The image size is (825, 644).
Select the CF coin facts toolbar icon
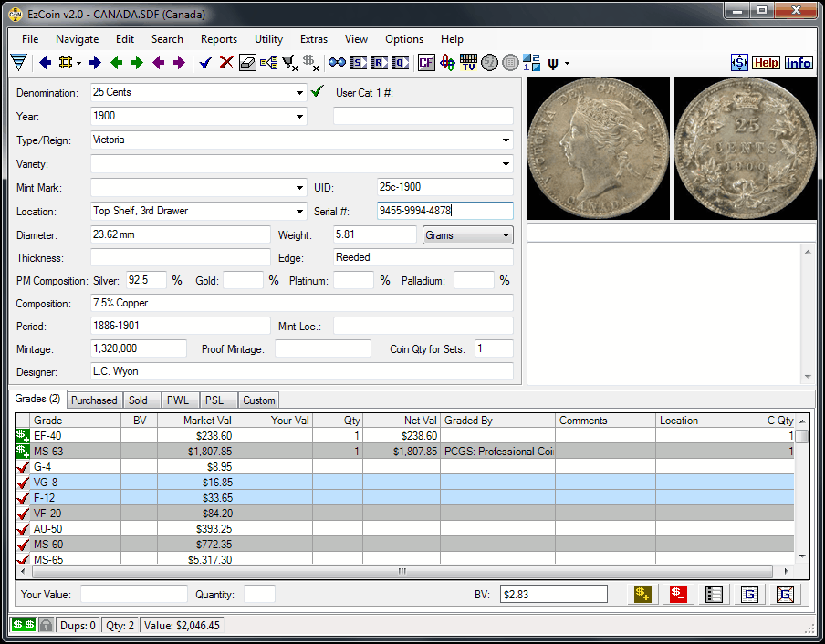[x=425, y=62]
